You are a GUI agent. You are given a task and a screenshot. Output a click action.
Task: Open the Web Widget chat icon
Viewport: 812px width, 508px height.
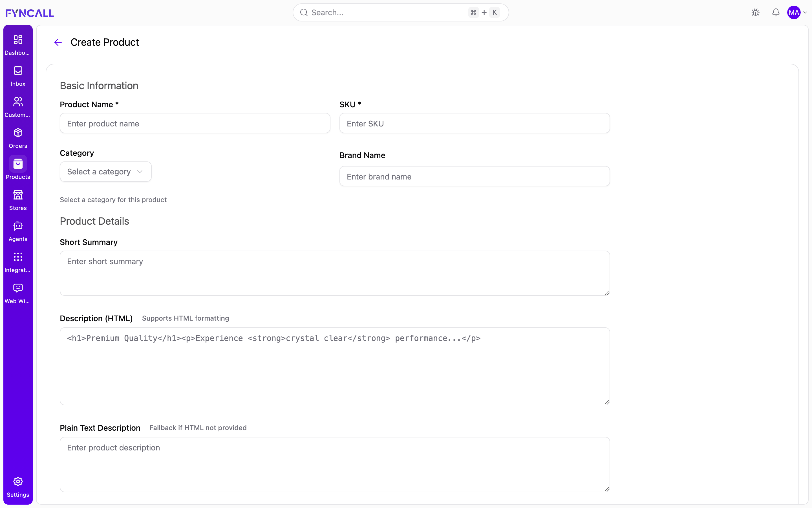[x=18, y=288]
